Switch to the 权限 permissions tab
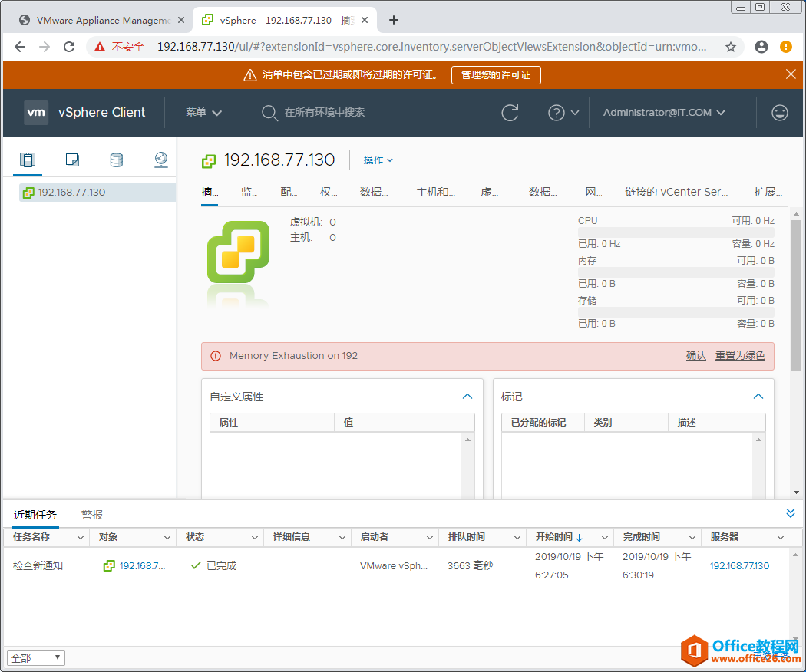 [329, 192]
